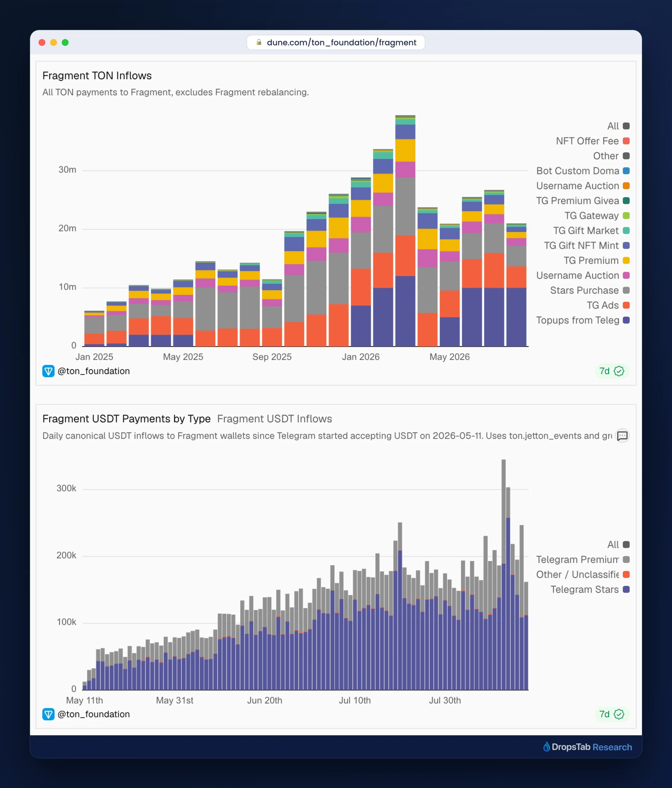Click the 7d refresh badge on USDT Payments chart

click(x=612, y=714)
